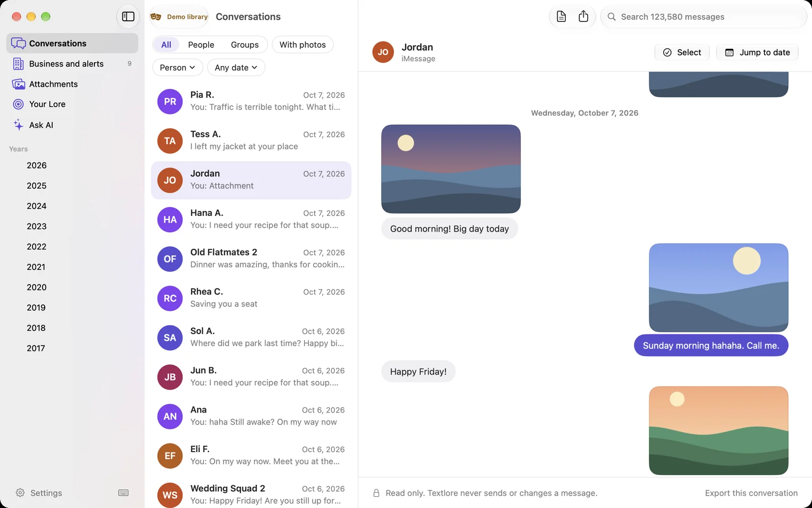Click Jordan's JO avatar in conversation header
Screen dimensions: 812x508
tap(383, 52)
